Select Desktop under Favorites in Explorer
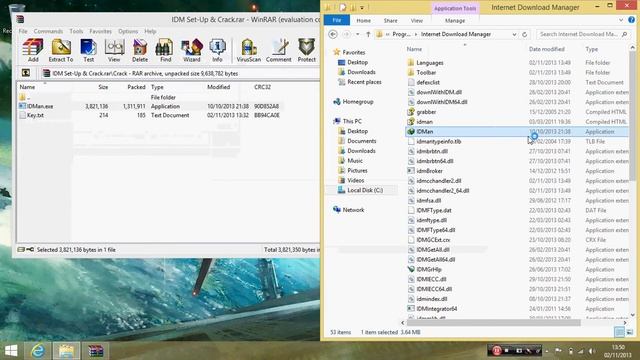The width and height of the screenshot is (640, 360). pyautogui.click(x=358, y=62)
